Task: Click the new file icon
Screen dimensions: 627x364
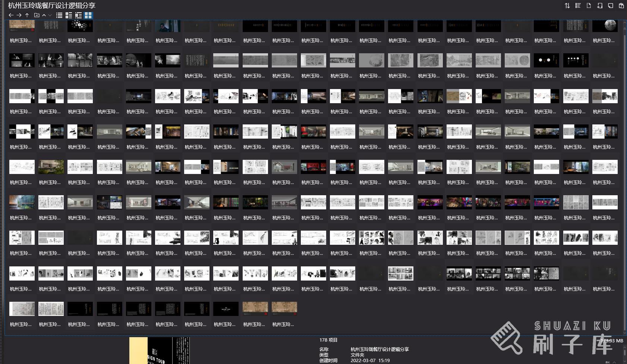Action: click(x=589, y=6)
